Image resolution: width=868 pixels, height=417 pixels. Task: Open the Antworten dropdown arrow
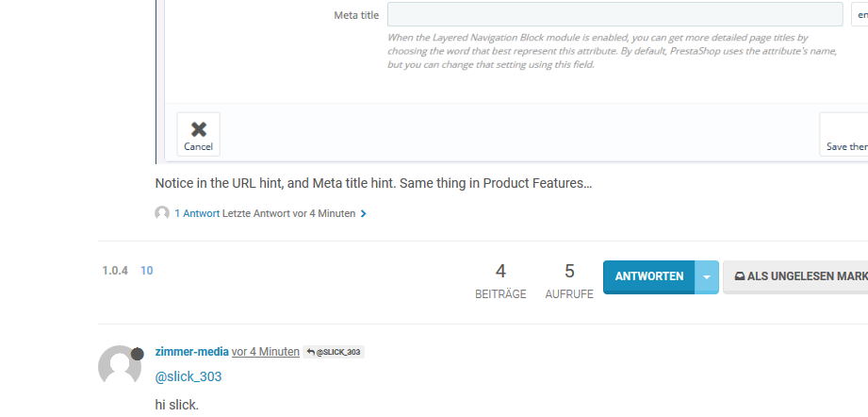coord(707,276)
